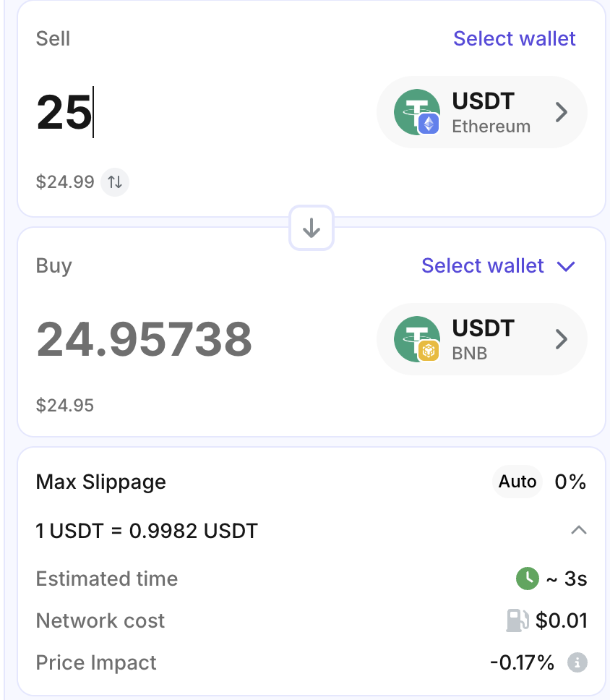This screenshot has width=610, height=700.
Task: Click the Price Impact info icon
Action: (576, 662)
